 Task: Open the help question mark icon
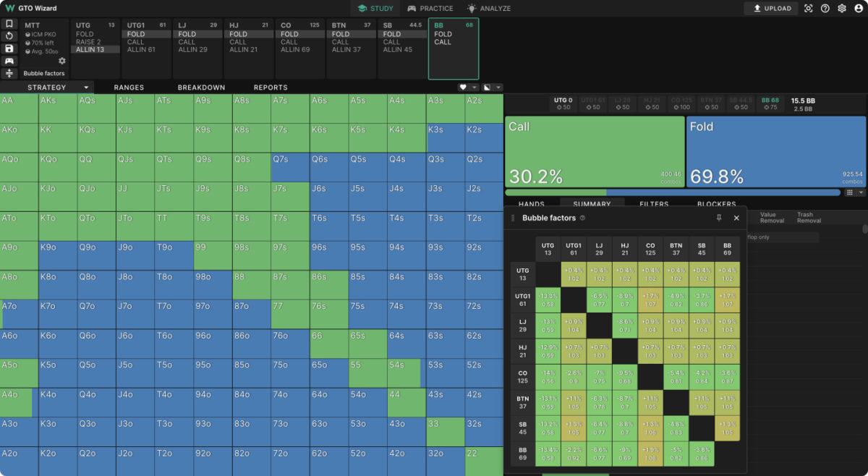tap(825, 9)
